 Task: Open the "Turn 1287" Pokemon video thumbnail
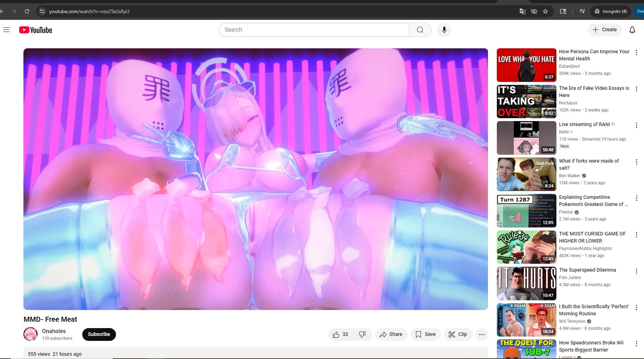point(526,211)
